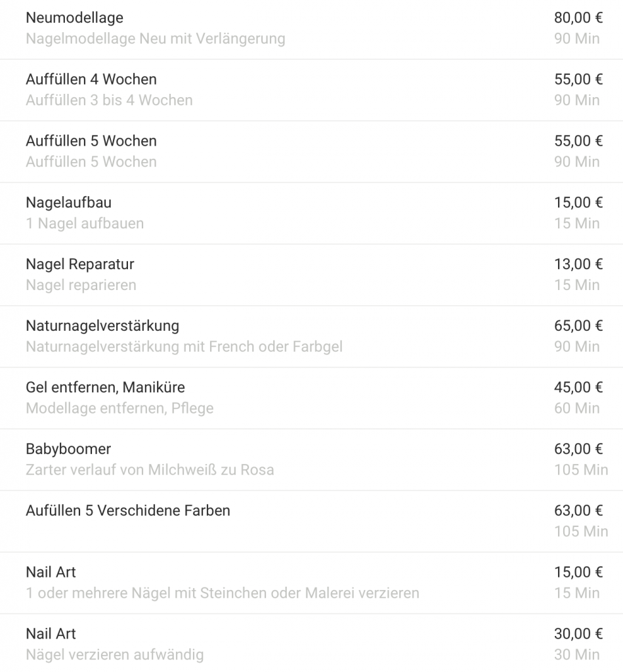Image resolution: width=623 pixels, height=672 pixels.
Task: Open the Auffüllen 5 Wochen entry
Action: (91, 141)
